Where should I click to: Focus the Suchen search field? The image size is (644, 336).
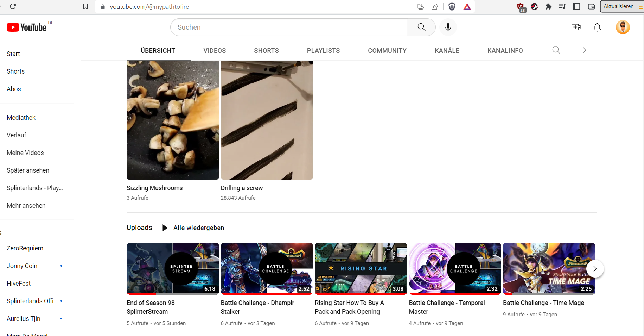pyautogui.click(x=289, y=27)
